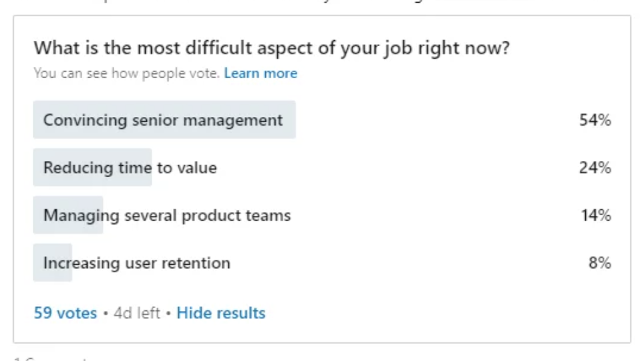Select Reducing time to value option
Image resolution: width=644 pixels, height=361 pixels.
click(x=130, y=168)
